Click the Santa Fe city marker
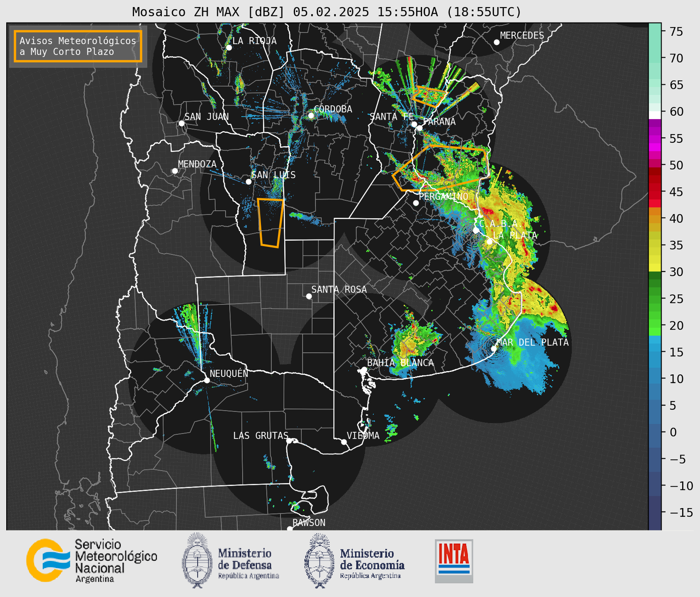 coord(414,124)
